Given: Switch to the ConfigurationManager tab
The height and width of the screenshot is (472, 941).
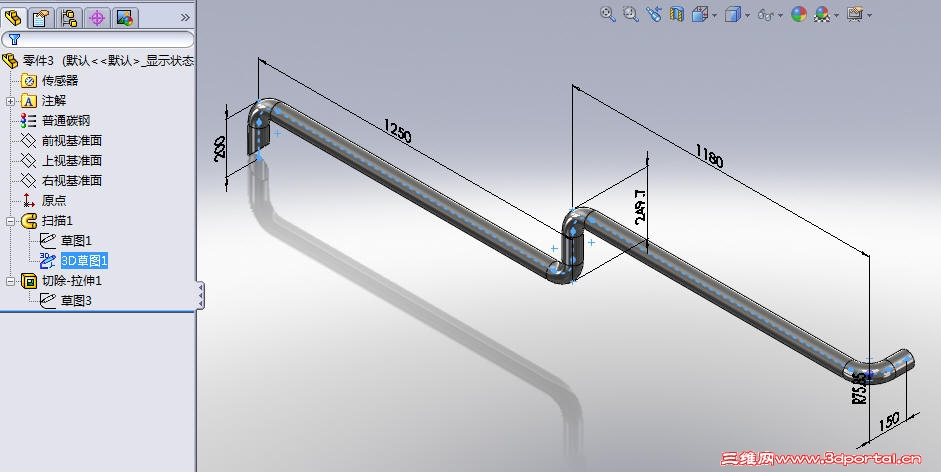Looking at the screenshot, I should 69,17.
